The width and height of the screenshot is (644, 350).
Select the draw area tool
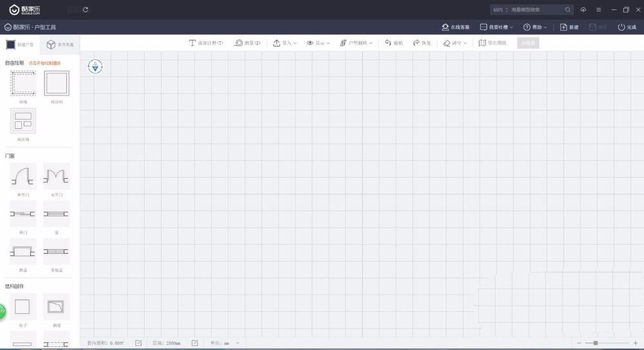tap(23, 121)
